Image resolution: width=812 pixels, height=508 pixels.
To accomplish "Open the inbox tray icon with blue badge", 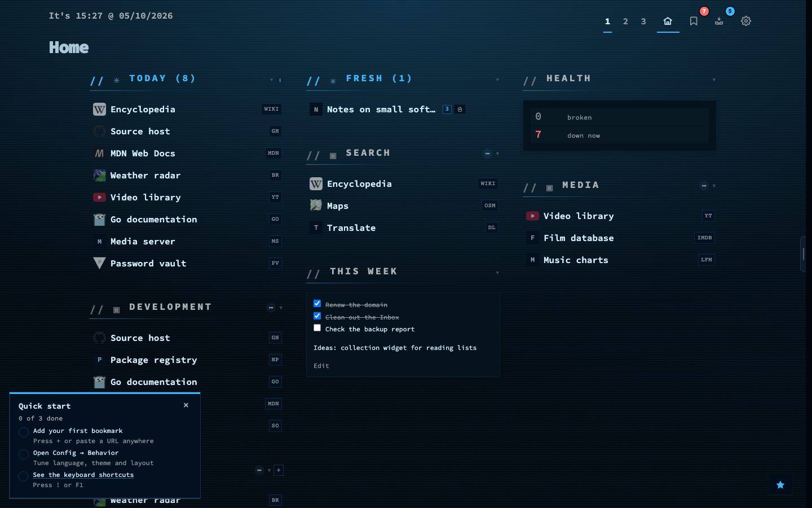I will click(719, 21).
